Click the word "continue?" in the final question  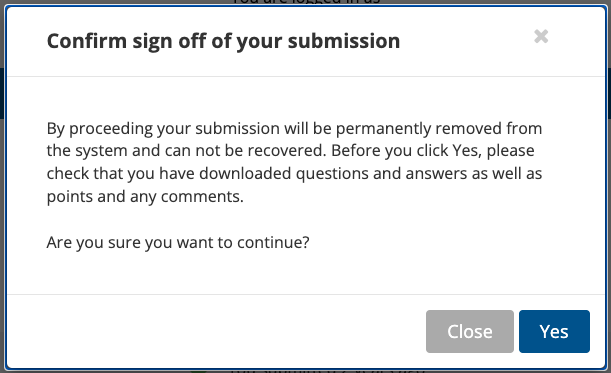[273, 242]
